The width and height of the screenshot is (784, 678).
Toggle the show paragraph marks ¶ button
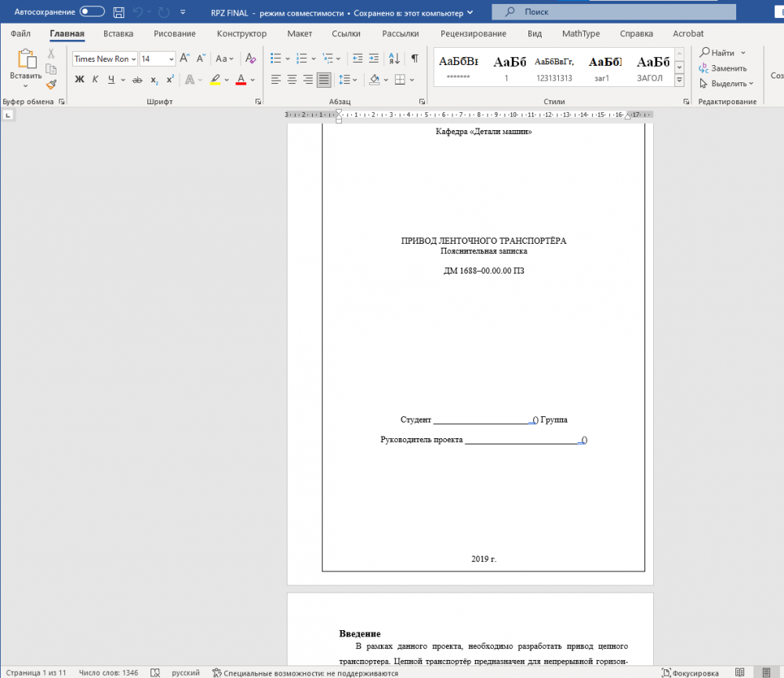coord(415,59)
